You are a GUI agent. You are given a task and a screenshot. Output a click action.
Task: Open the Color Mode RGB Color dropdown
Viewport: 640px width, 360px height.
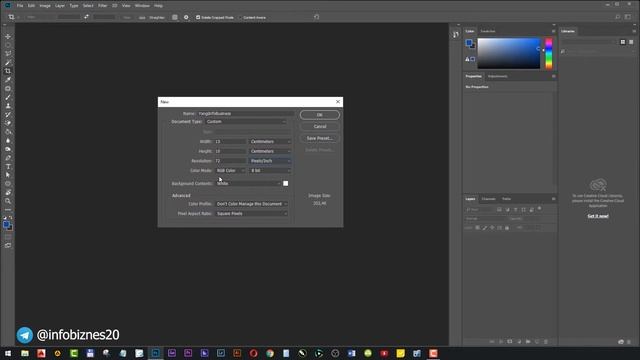[x=230, y=170]
